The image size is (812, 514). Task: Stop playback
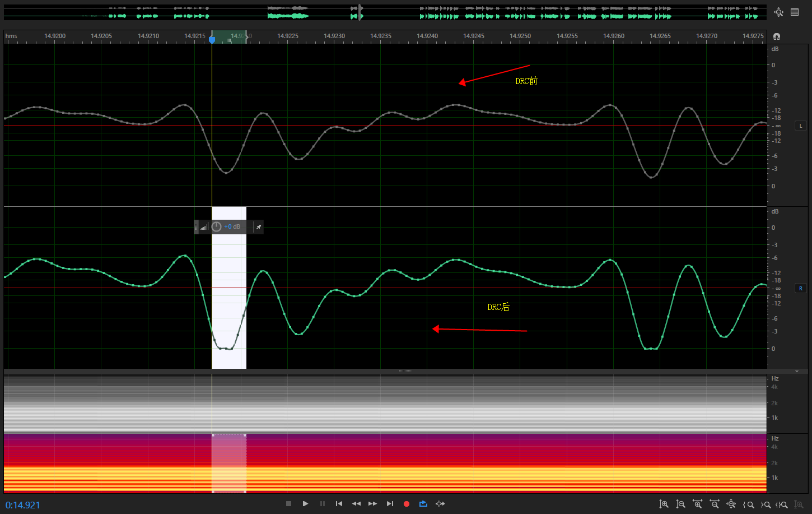[289, 504]
